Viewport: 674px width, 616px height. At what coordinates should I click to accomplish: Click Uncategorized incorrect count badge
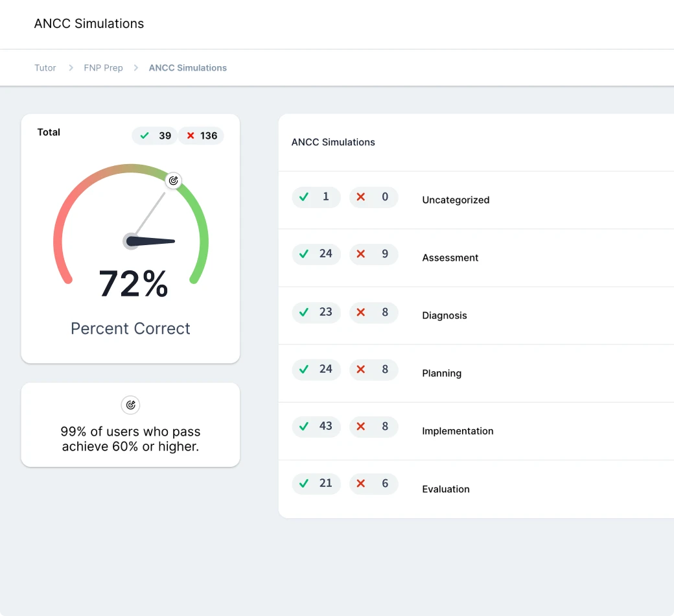pyautogui.click(x=373, y=198)
